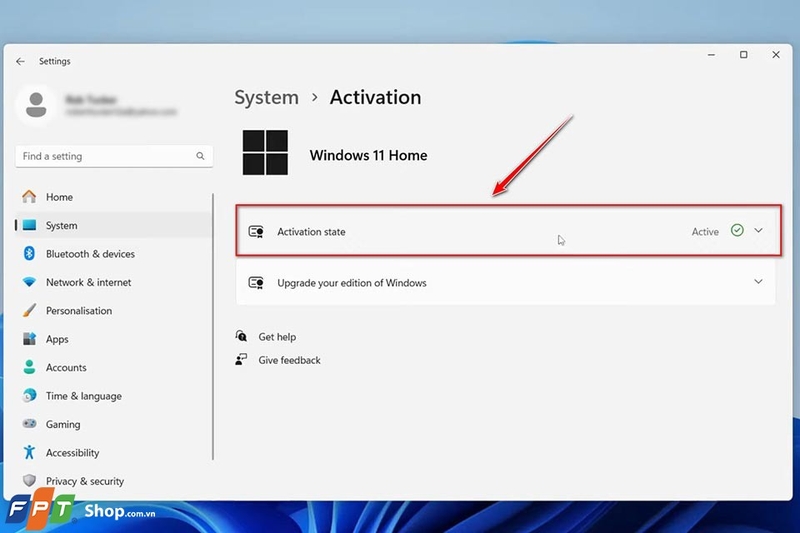This screenshot has width=800, height=533.
Task: Click the Time & language globe icon
Action: [29, 395]
